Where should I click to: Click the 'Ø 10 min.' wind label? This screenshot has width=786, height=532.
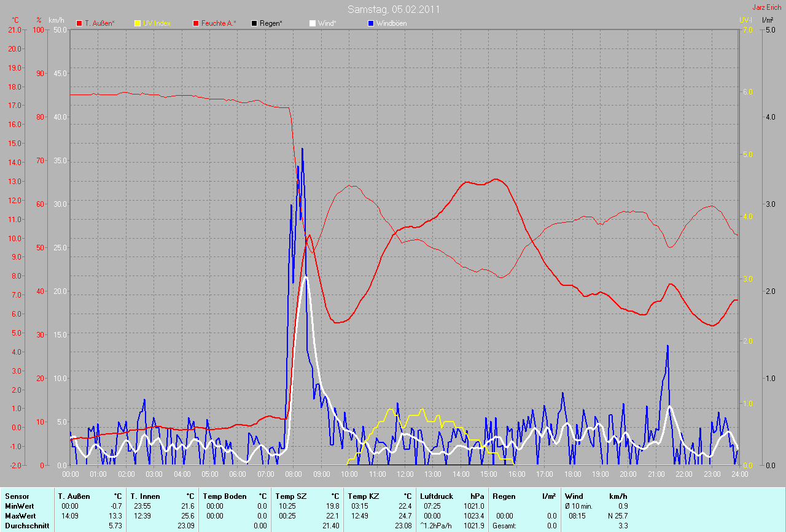[x=578, y=506]
